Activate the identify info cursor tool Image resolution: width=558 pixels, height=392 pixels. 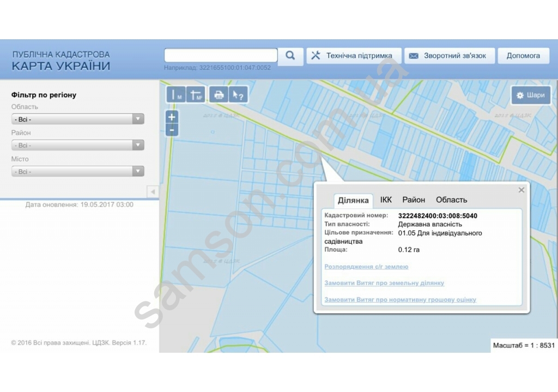pos(238,95)
